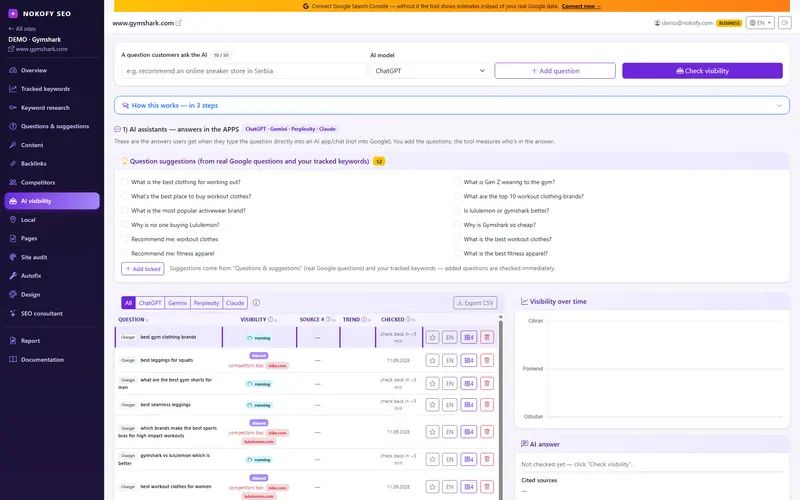The image size is (800, 500).
Task: Open the Design sidebar section
Action: 52,294
